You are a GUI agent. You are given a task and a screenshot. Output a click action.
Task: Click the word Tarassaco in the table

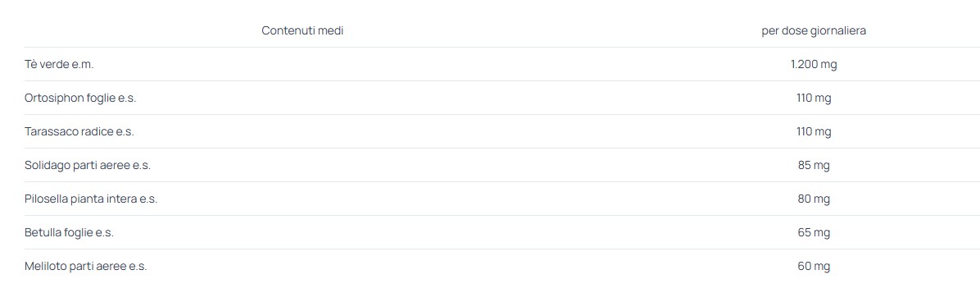tap(52, 131)
